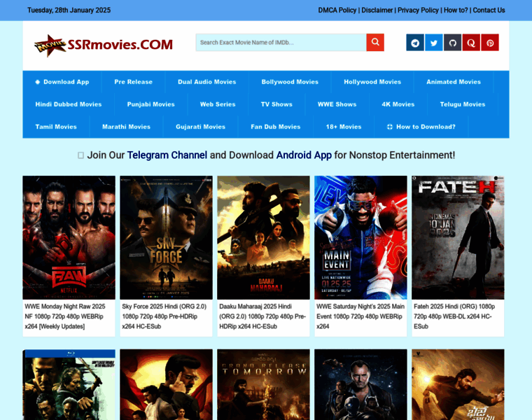532x420 pixels.
Task: Click WWE Monday Night Raw 2025 title
Action: [x=65, y=316]
